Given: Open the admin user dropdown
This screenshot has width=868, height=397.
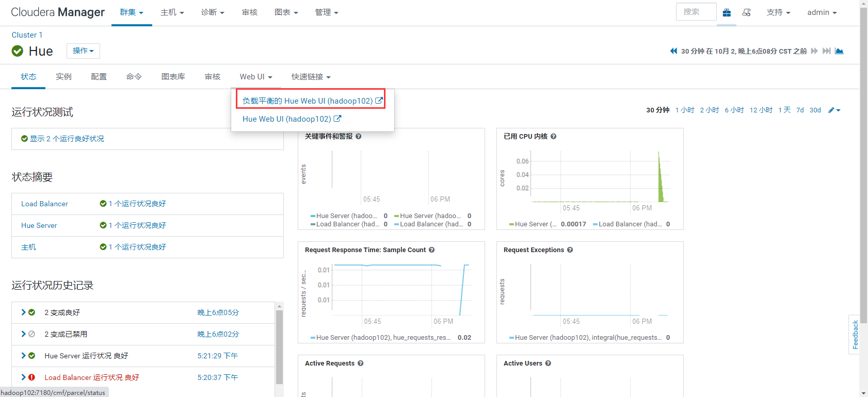Looking at the screenshot, I should 822,12.
